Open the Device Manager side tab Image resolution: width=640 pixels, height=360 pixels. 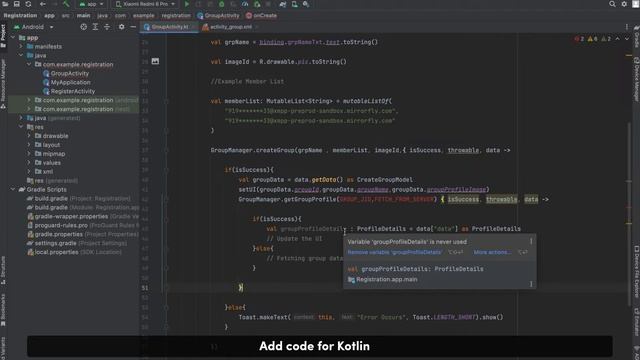pyautogui.click(x=636, y=80)
